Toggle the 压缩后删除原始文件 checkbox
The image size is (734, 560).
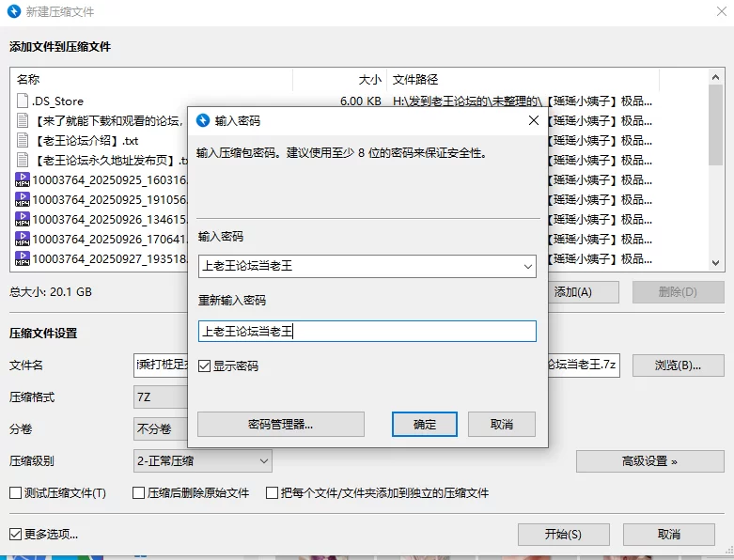click(x=139, y=492)
